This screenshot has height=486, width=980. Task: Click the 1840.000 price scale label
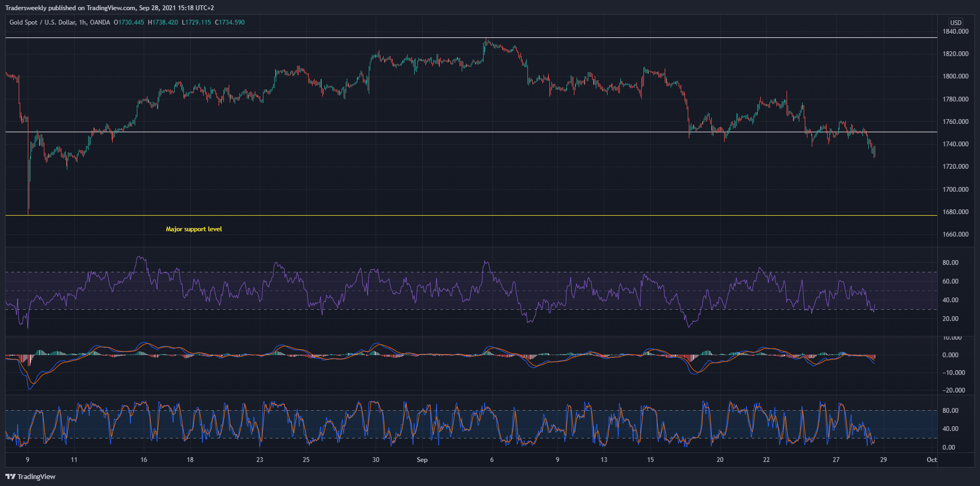[x=955, y=32]
